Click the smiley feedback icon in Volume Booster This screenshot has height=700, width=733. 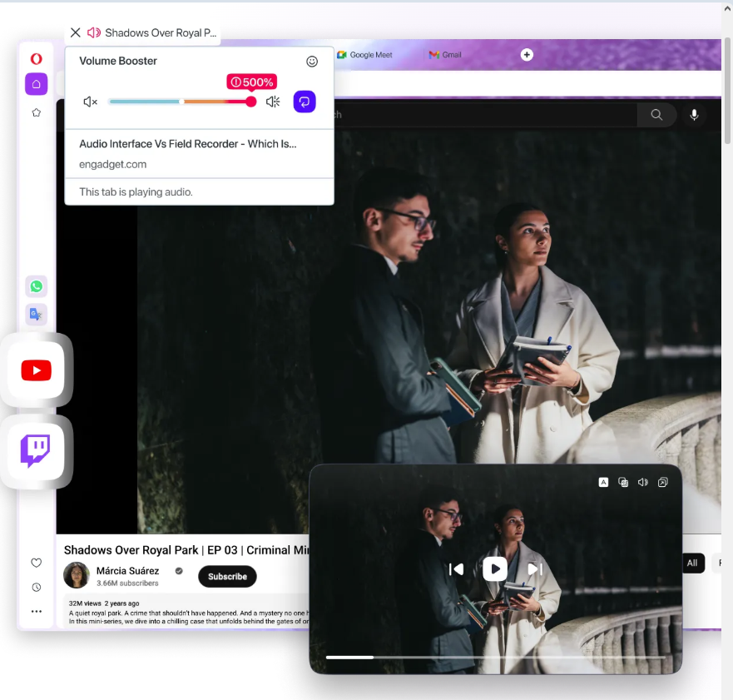(x=312, y=62)
